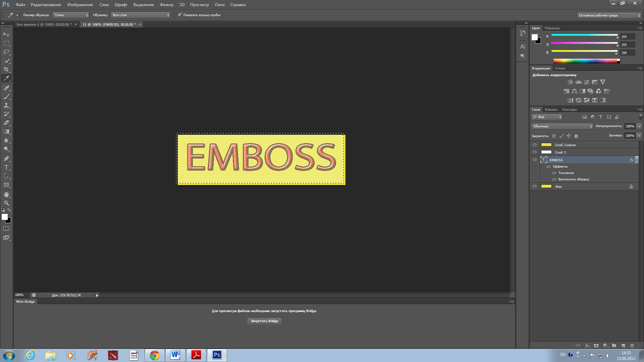This screenshot has width=644, height=362.
Task: Add Curves adjustment layer
Action: [x=587, y=82]
